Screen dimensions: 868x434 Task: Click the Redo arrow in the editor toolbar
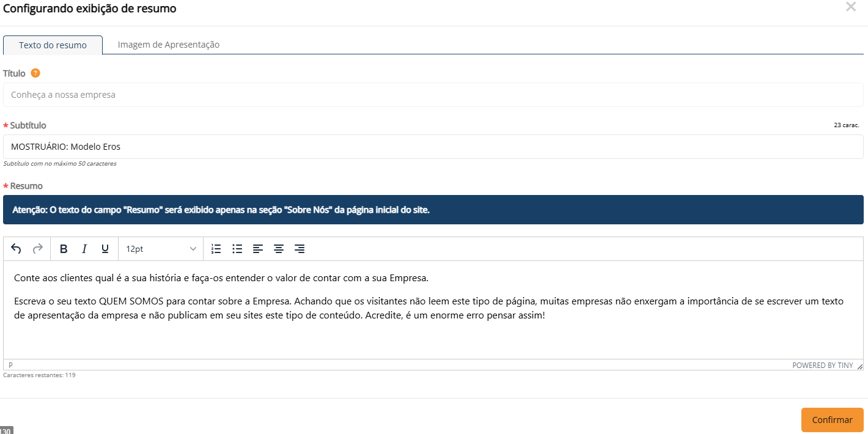coord(37,249)
